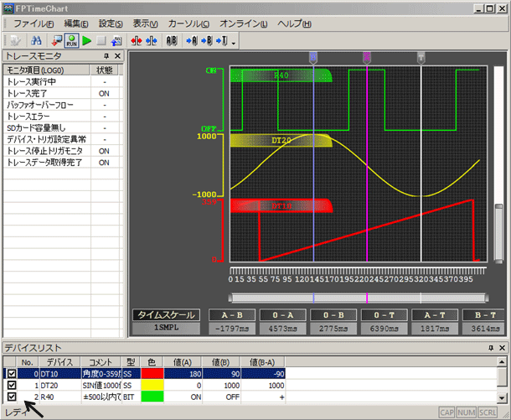Toggle the R40 device checkbox
Viewport: 511px width, 420px height.
12,396
